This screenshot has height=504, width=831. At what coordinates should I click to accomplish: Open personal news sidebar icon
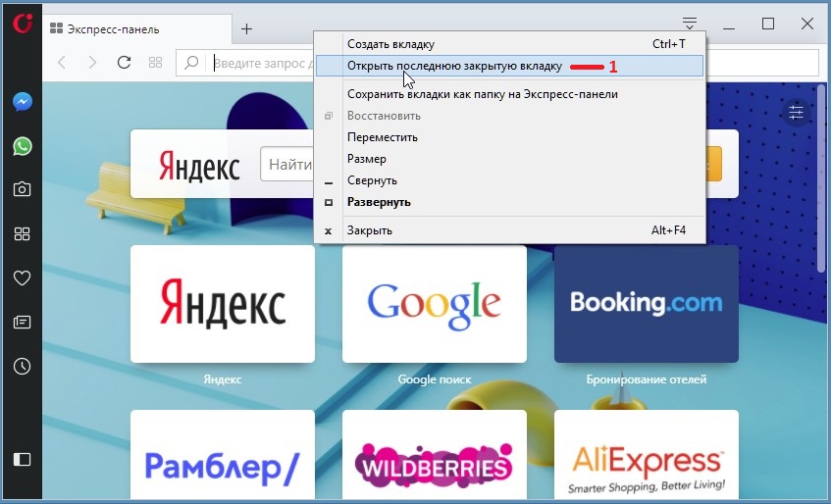point(23,322)
